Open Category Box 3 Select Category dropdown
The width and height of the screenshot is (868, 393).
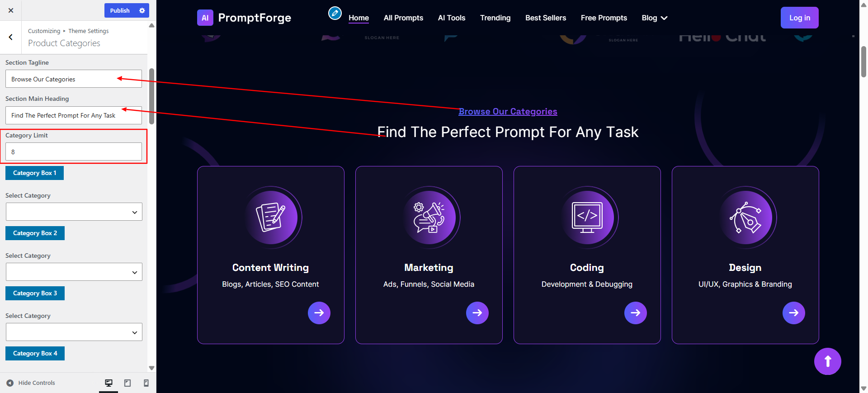click(x=74, y=332)
